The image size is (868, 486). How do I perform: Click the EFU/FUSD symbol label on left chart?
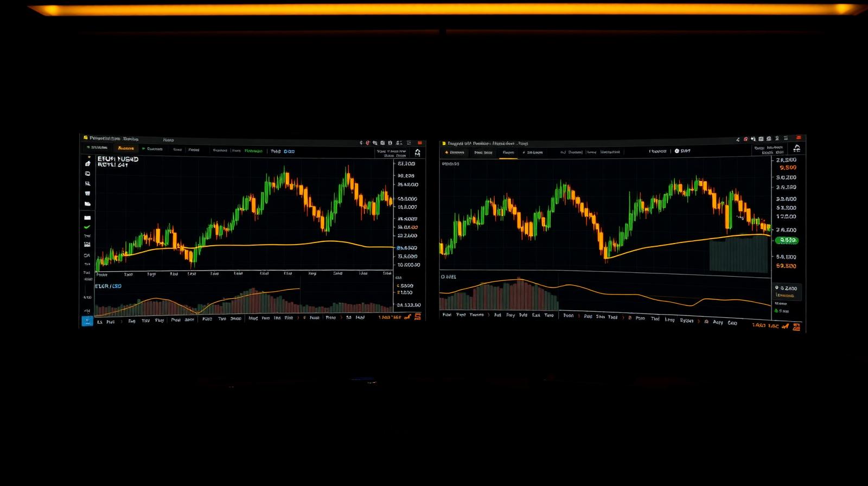coord(118,159)
